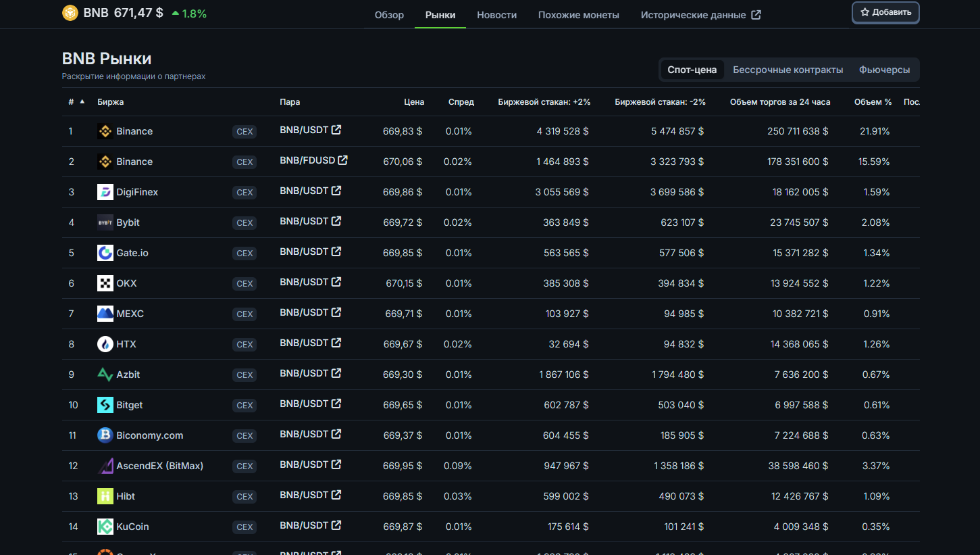
Task: Click the CEX tag in OKX row
Action: [x=244, y=284]
